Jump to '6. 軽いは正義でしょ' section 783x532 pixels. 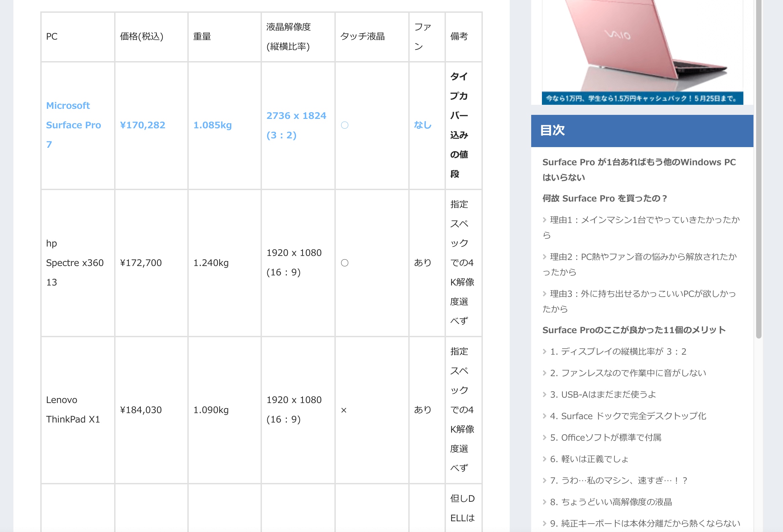pos(589,459)
